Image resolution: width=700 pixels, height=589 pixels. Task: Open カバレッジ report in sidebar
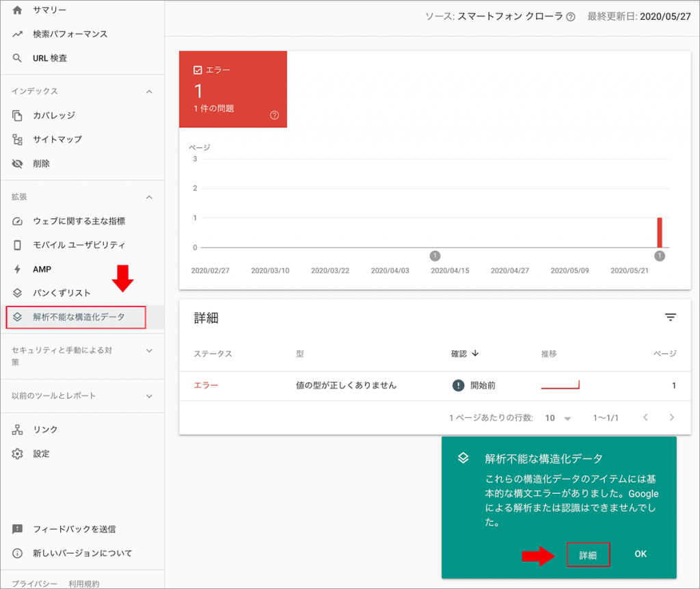54,116
